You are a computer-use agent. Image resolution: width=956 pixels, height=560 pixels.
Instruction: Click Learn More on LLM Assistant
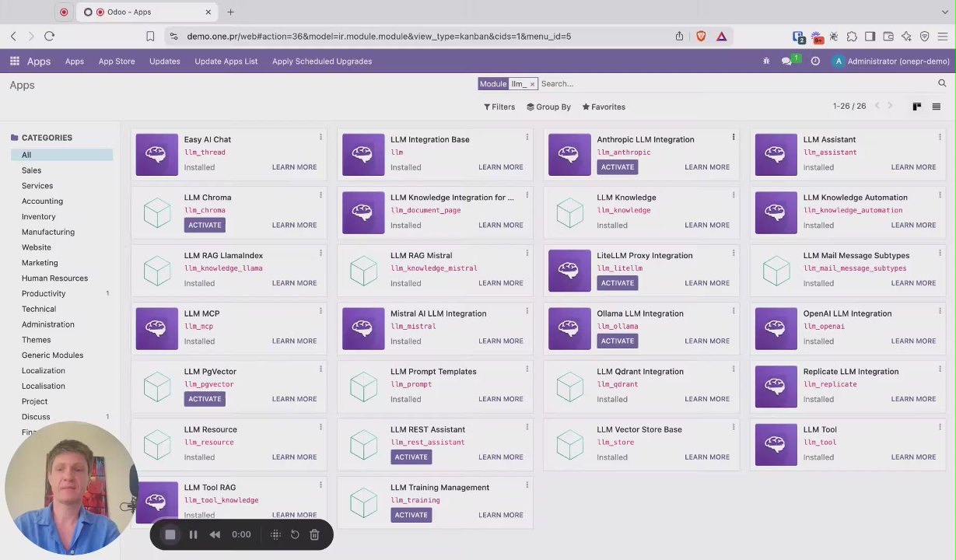coord(913,167)
